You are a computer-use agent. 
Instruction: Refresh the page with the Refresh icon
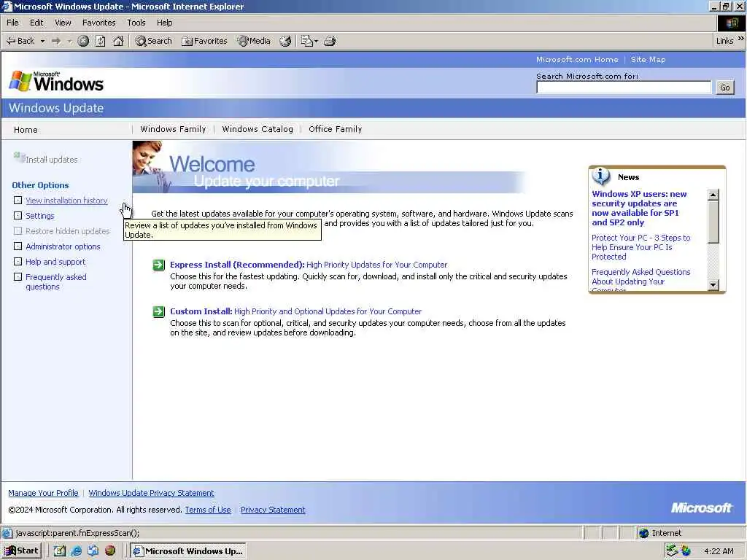(x=100, y=41)
